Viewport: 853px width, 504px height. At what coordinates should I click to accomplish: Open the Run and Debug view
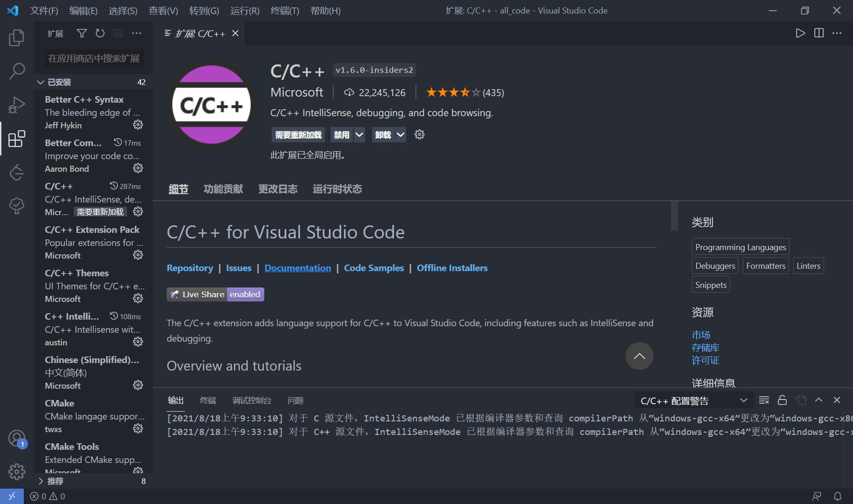coord(17,105)
